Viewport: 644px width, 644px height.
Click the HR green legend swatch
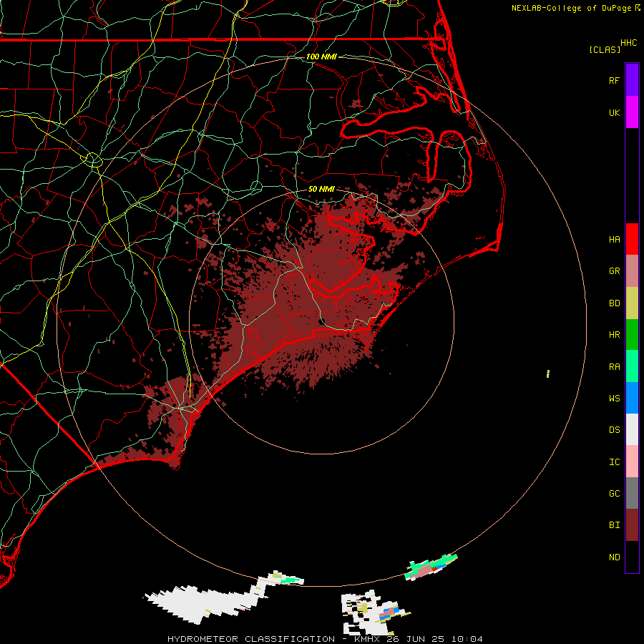click(632, 335)
